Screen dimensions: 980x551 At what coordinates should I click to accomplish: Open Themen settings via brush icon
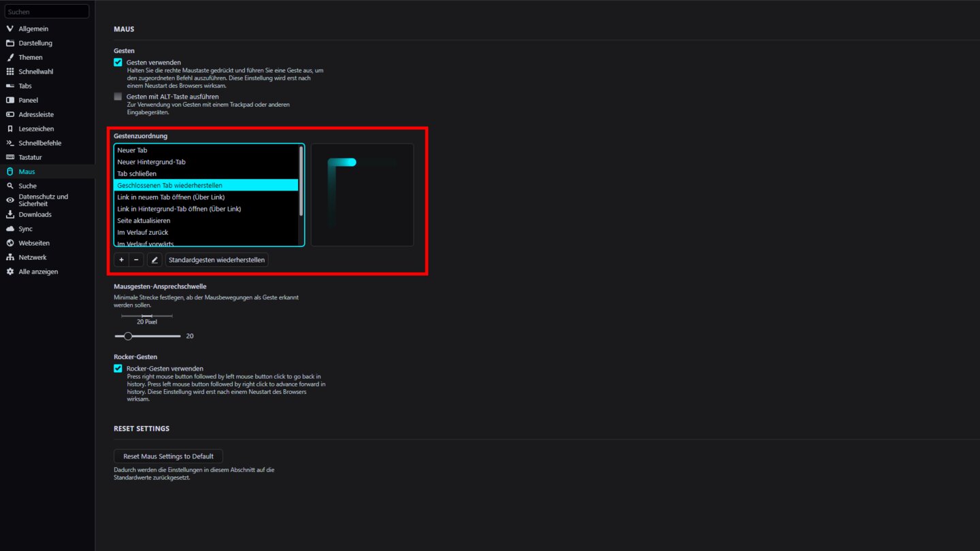pyautogui.click(x=10, y=57)
